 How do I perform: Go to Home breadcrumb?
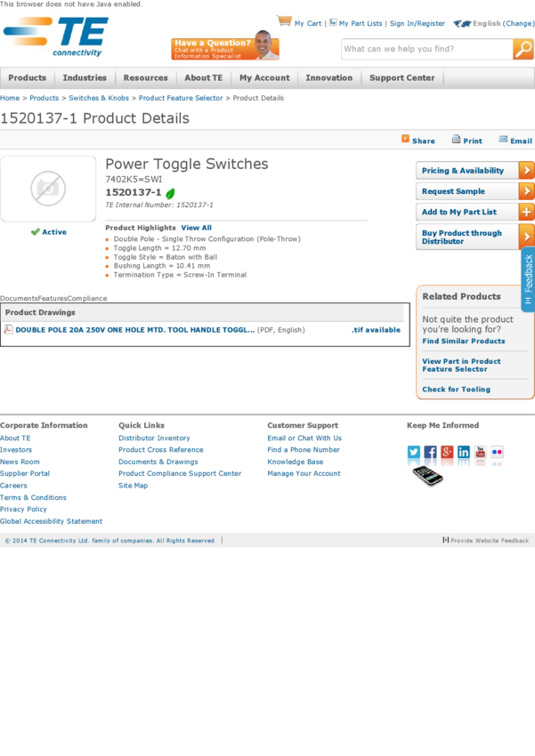10,98
